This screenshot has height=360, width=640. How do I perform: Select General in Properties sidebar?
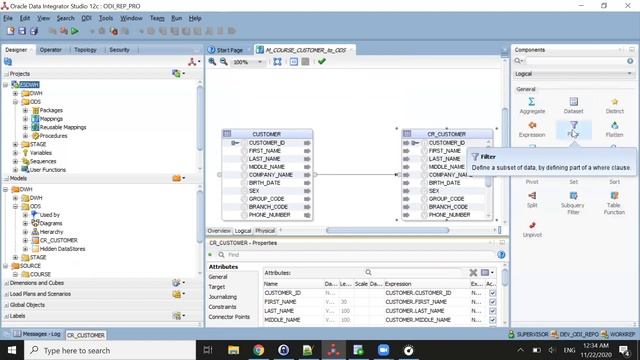click(218, 277)
